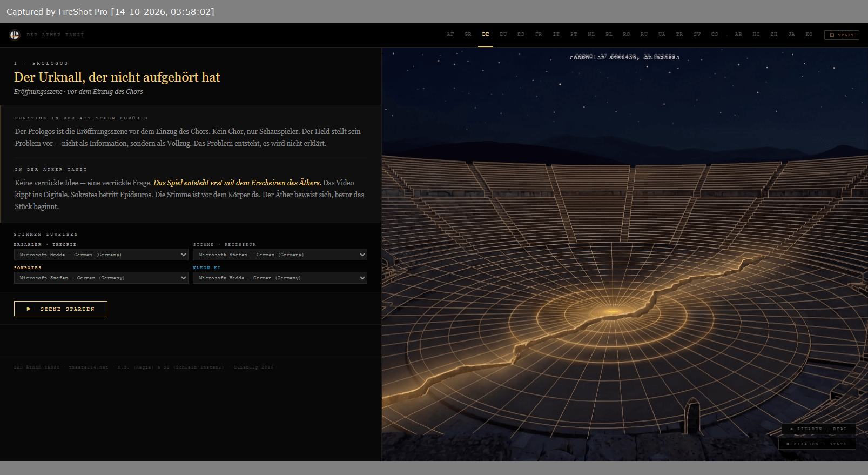Toggle Zikaden · Real sound

(x=818, y=429)
